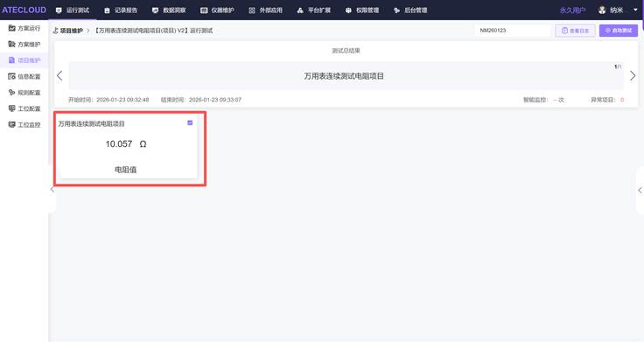Click the 10.057 Ω resistance value

[x=126, y=143]
